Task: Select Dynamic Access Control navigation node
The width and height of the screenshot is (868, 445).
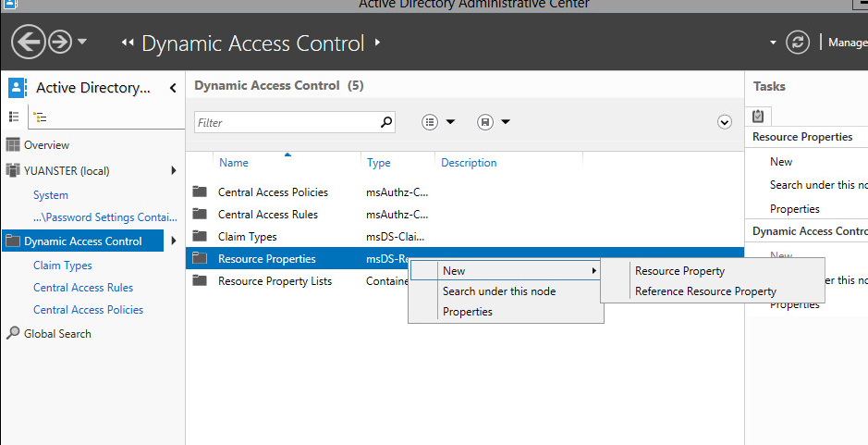Action: tap(83, 241)
